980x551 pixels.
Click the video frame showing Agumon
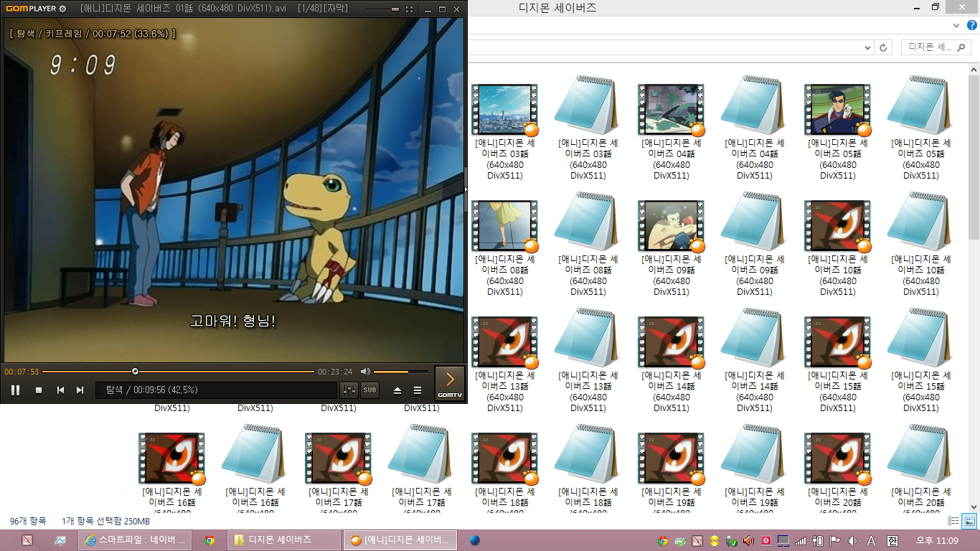coord(234,190)
